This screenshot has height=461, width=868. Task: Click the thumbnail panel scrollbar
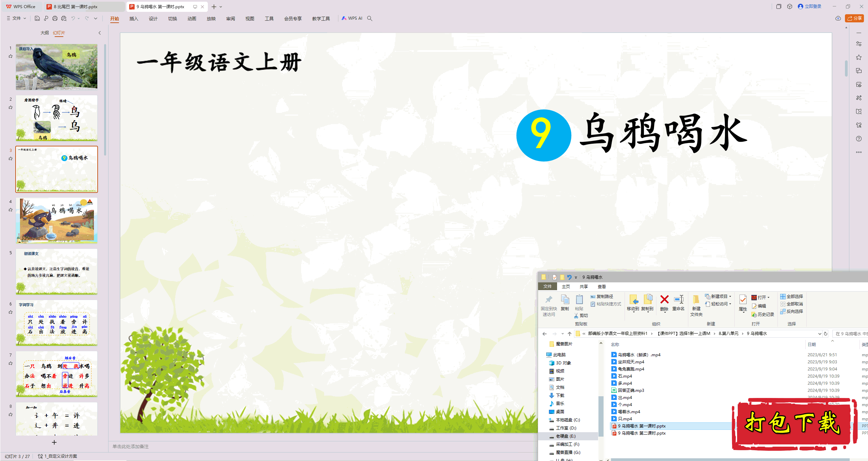(x=105, y=100)
